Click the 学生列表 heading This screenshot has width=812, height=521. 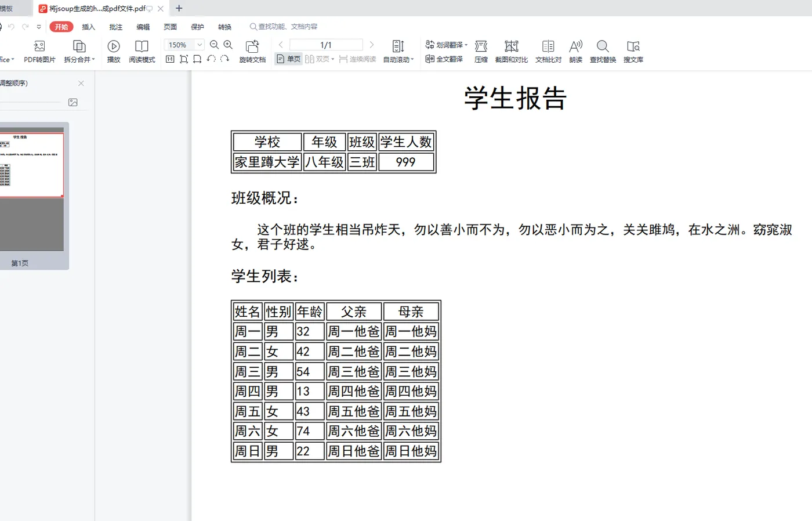point(264,276)
